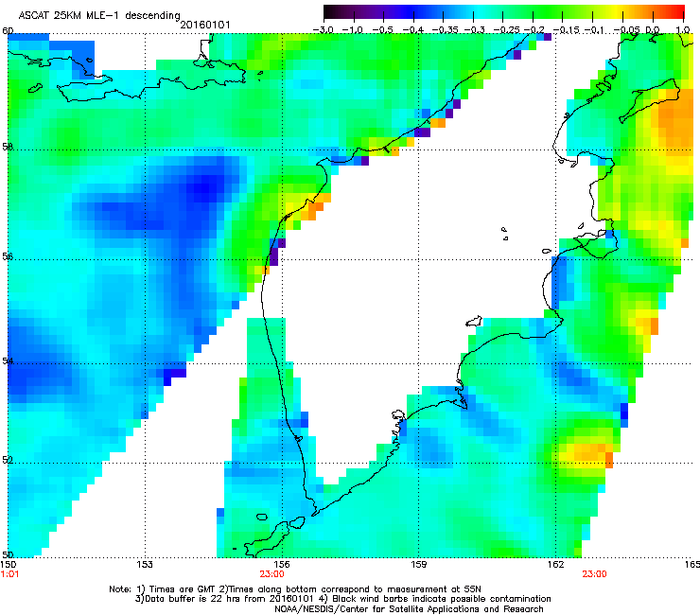Image resolution: width=700 pixels, height=615 pixels.
Task: Click the latitude label 58
Action: coord(8,147)
